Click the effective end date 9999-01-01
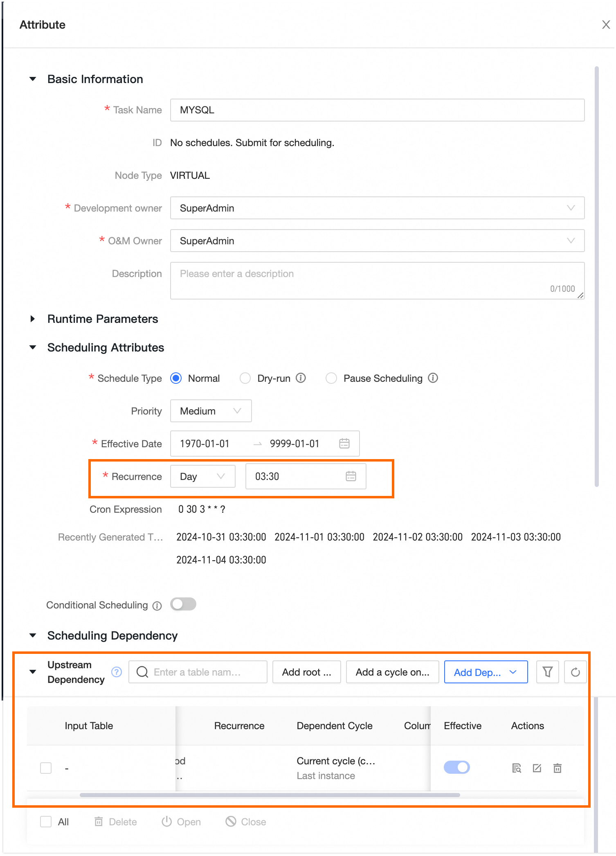616x856 pixels. [x=295, y=444]
